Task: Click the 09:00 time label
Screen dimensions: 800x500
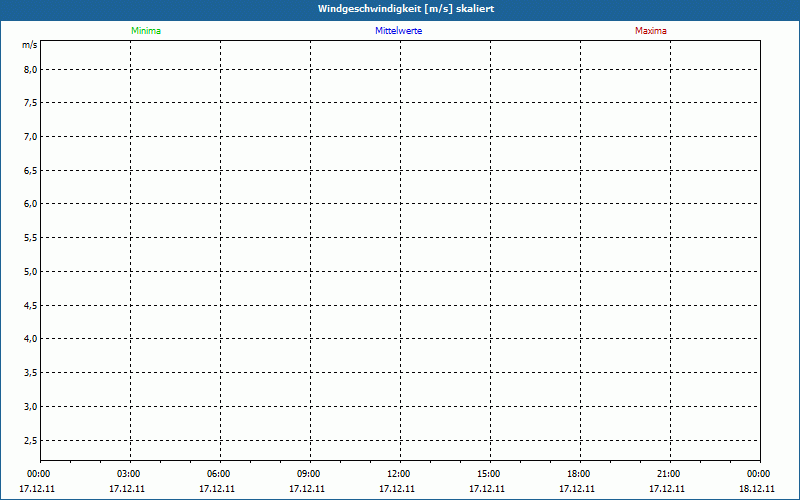Action: (x=309, y=474)
